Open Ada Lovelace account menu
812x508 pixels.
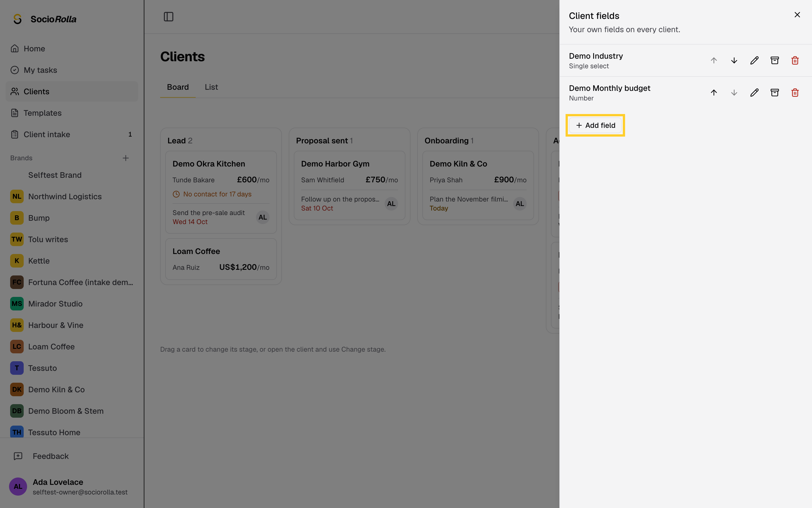click(x=72, y=487)
